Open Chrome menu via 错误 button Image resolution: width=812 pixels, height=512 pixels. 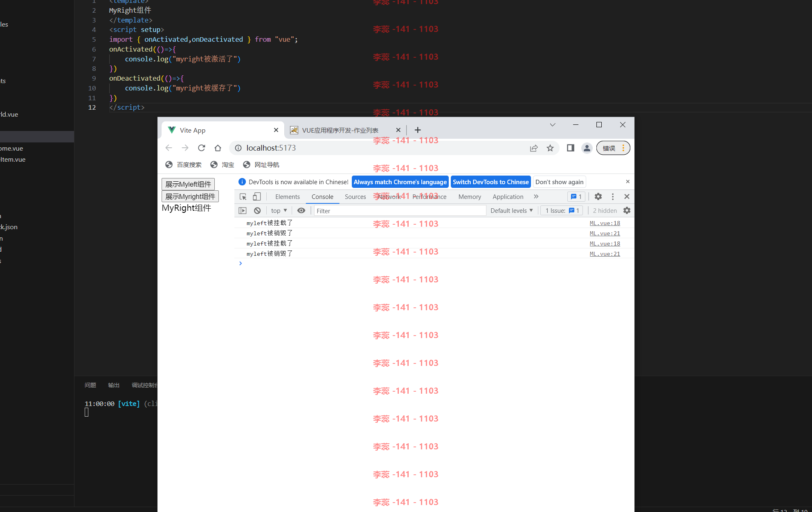[613, 148]
